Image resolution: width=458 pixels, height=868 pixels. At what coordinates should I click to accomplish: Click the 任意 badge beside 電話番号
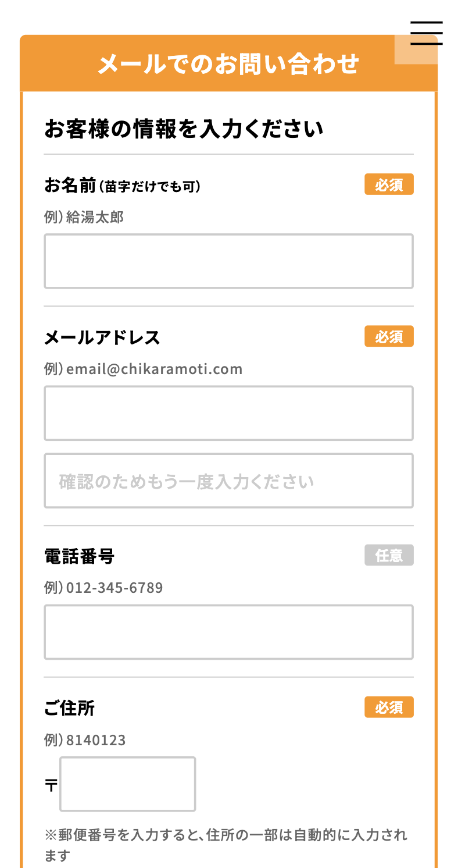389,555
